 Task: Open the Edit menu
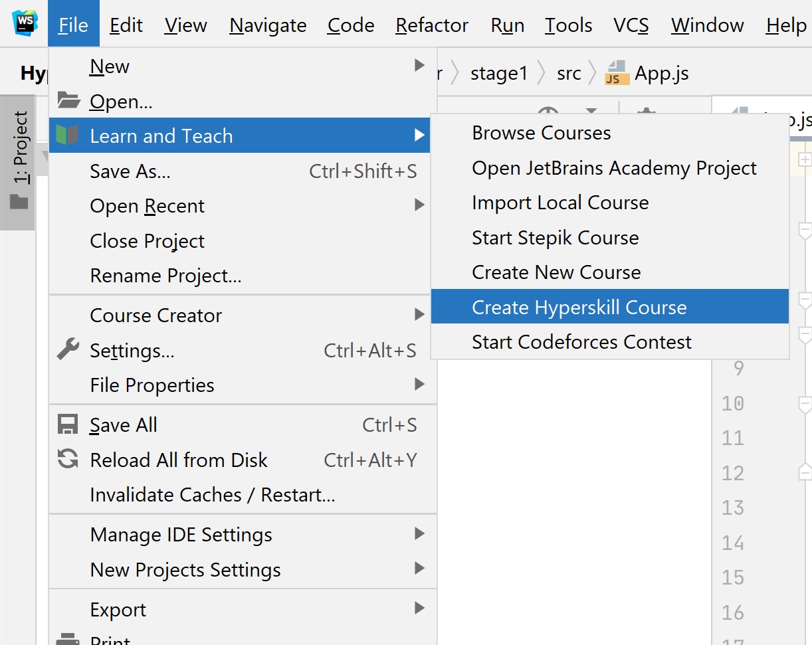pos(126,25)
